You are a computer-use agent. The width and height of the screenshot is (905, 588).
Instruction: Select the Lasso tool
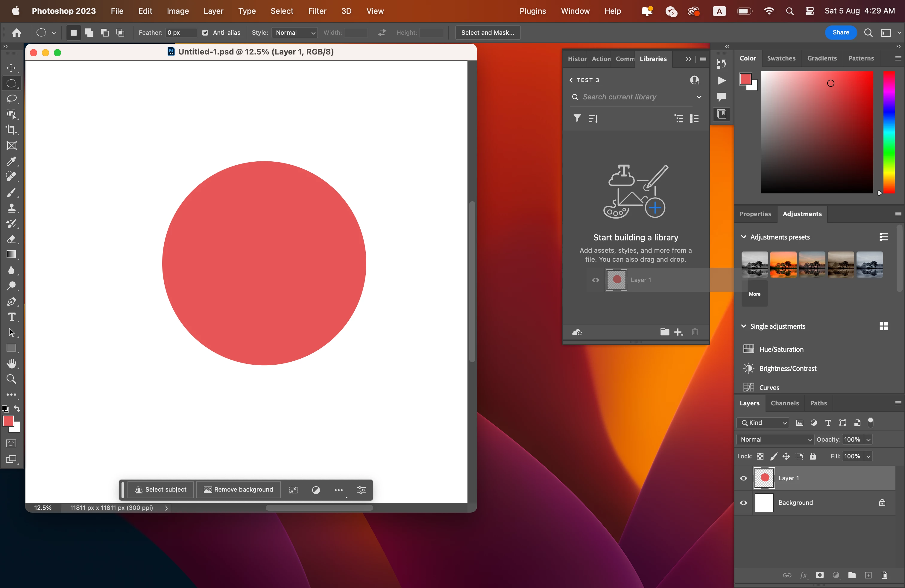[x=11, y=99]
